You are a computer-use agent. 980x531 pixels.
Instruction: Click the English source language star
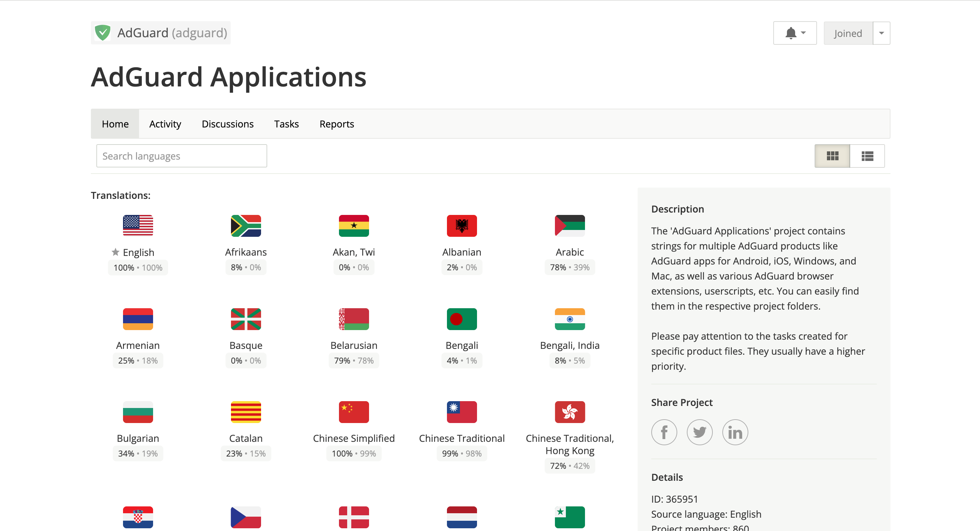coord(115,252)
